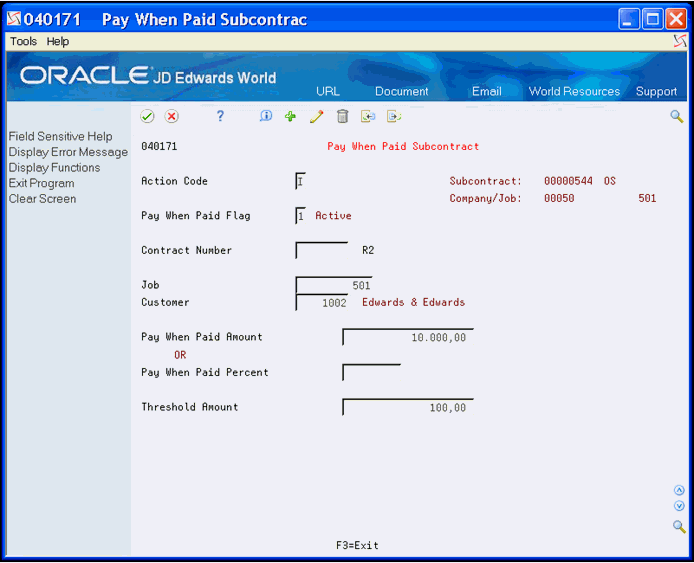Screen dimensions: 694x563
Task: Click the R2 contract type text
Action: tap(368, 250)
